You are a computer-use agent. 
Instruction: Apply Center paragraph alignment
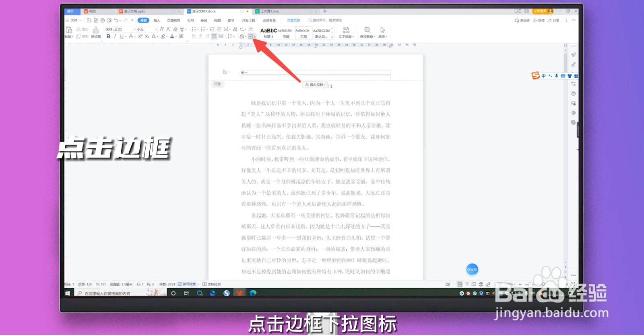point(200,36)
